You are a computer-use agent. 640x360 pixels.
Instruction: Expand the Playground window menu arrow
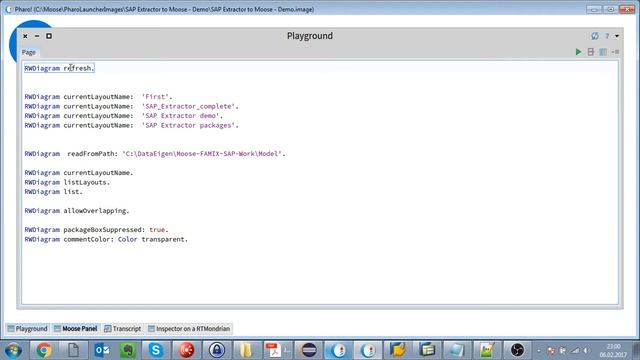tap(617, 36)
